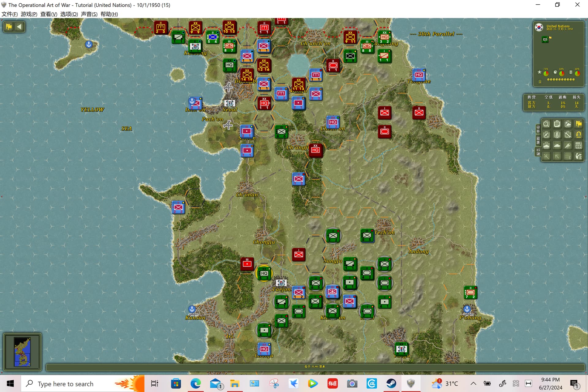Switch to the 报告 side tab
The image size is (588, 392).
coord(538,152)
